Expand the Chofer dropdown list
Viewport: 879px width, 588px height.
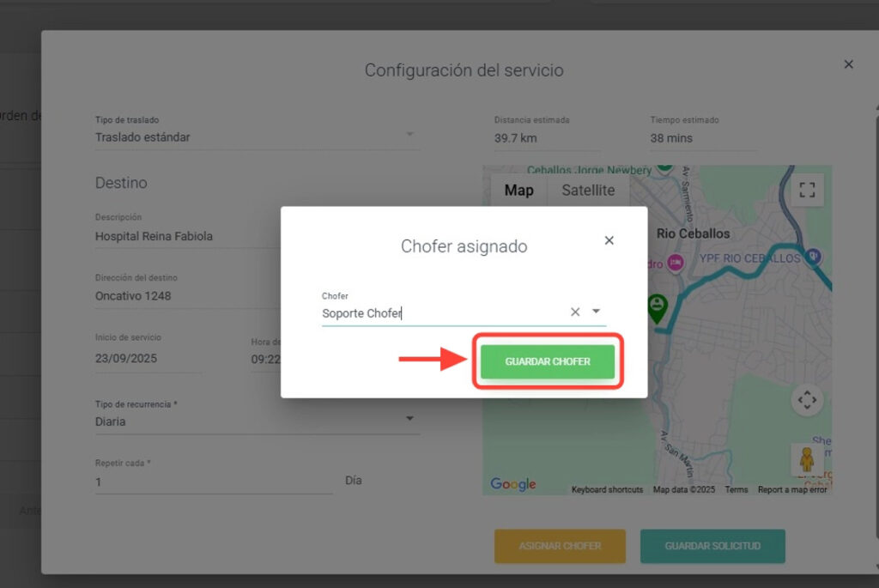pyautogui.click(x=597, y=312)
